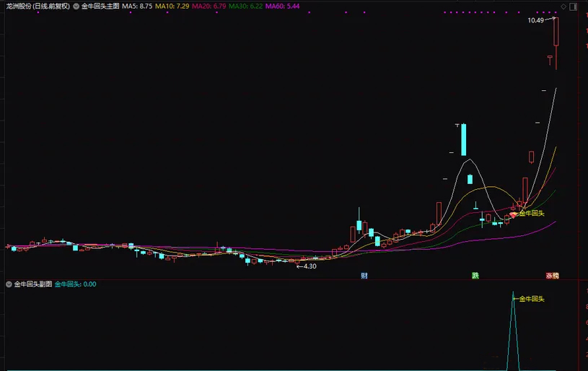Click the 金牛回头 signal icon on candlesticks
Viewport: 588px width, 371px height.
(513, 214)
